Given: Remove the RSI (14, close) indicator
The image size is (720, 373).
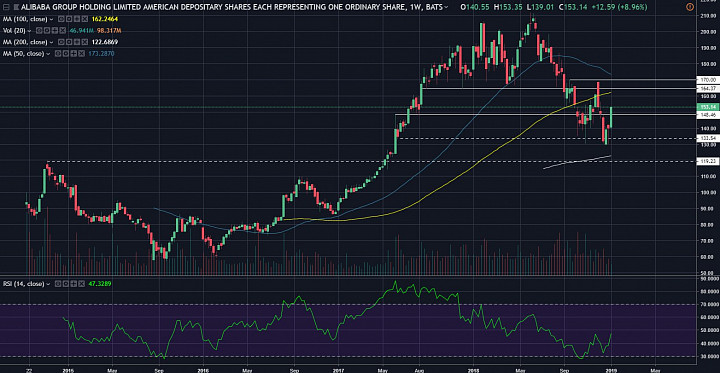Looking at the screenshot, I should pos(81,284).
